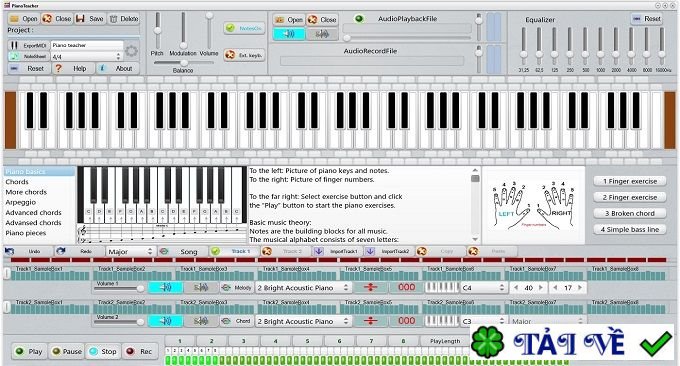Image resolution: width=680 pixels, height=366 pixels.
Task: Redo the last undone edit
Action: point(79,251)
